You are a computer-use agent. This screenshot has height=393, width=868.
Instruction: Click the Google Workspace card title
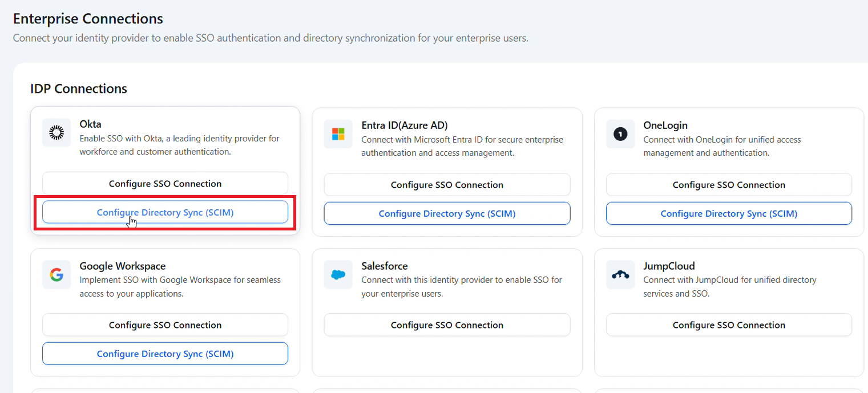click(123, 266)
